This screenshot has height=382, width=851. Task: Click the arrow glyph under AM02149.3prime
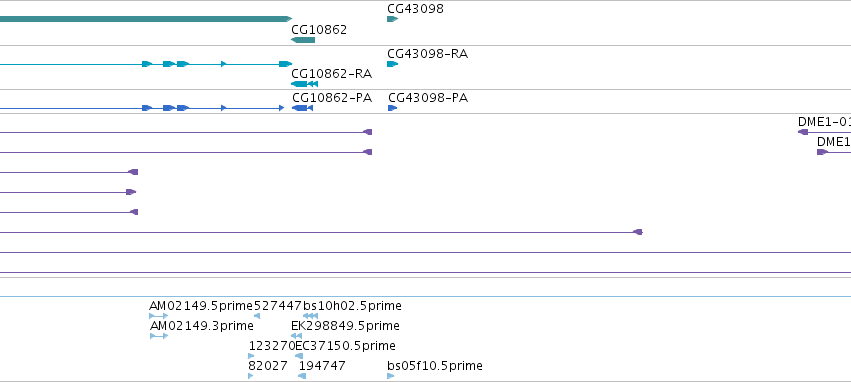click(x=159, y=336)
